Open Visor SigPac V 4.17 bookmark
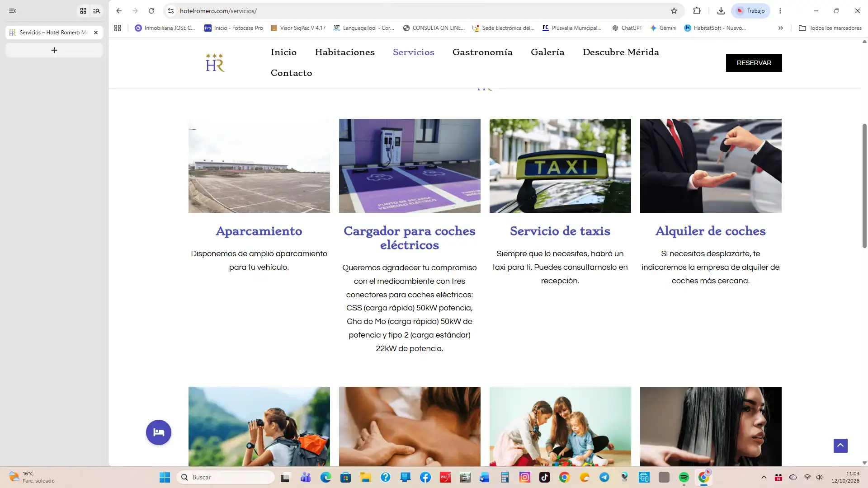Screen dimensions: 868x488 coord(298,28)
